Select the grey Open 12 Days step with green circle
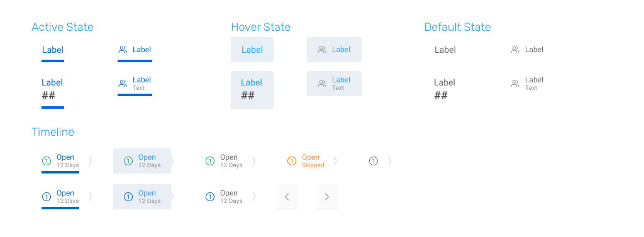 224,161
